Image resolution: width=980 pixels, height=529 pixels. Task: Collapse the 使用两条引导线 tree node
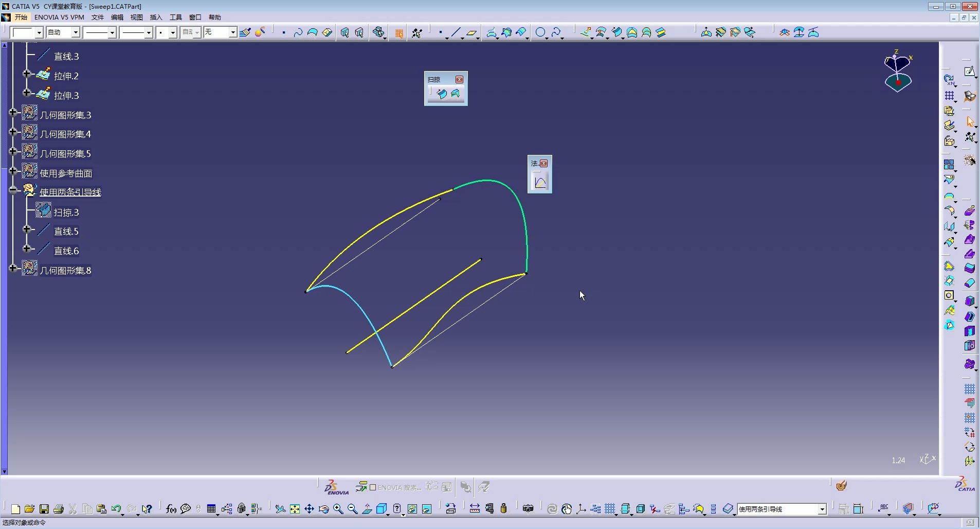tap(13, 190)
